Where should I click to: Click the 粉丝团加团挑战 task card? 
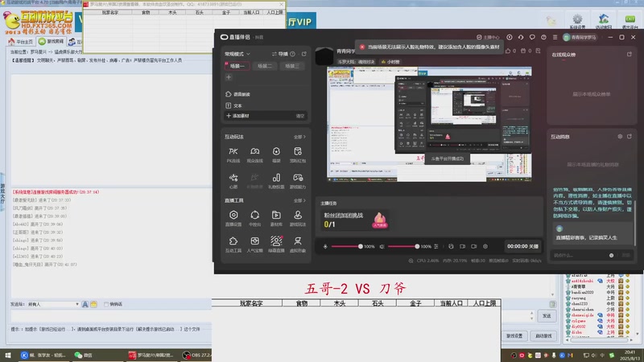356,220
